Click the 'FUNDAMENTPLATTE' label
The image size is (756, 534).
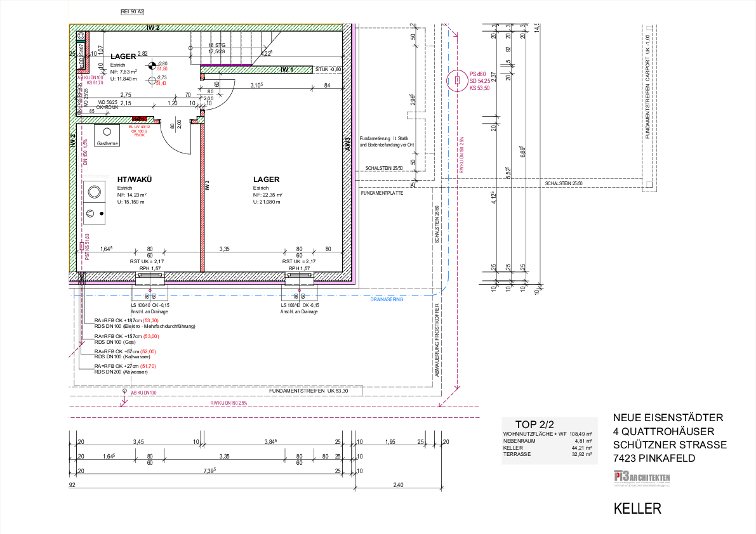[x=382, y=193]
